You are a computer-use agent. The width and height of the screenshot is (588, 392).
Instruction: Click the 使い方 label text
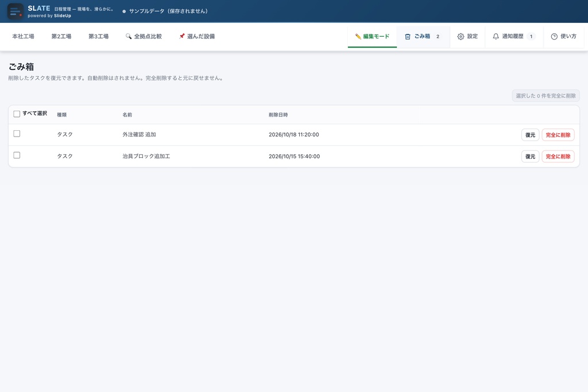tap(568, 36)
